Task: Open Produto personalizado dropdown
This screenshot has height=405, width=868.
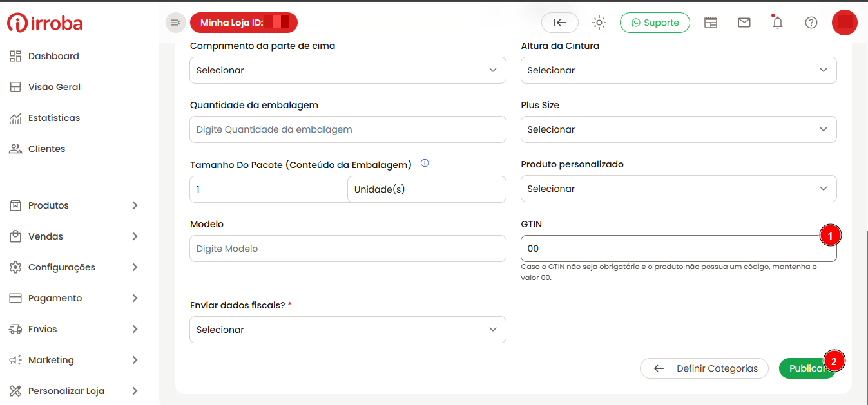Action: click(679, 189)
